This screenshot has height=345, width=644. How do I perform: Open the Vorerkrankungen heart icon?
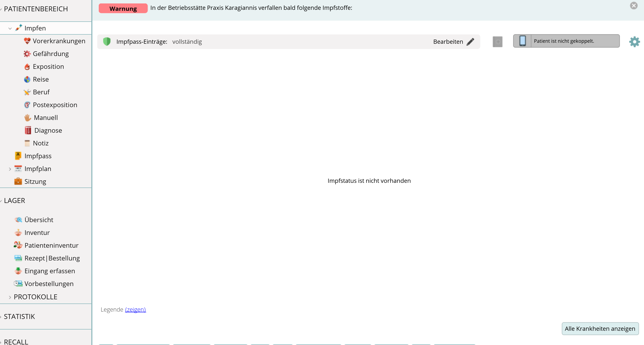tap(27, 41)
